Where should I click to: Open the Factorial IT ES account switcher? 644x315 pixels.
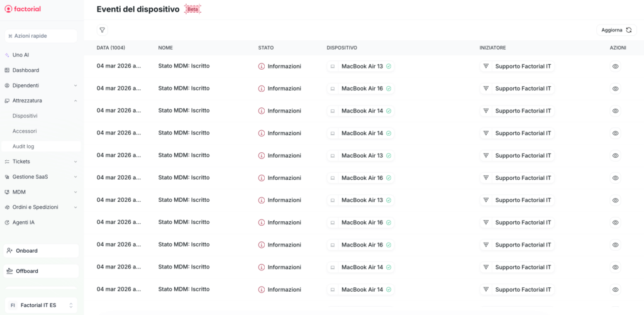(41, 305)
